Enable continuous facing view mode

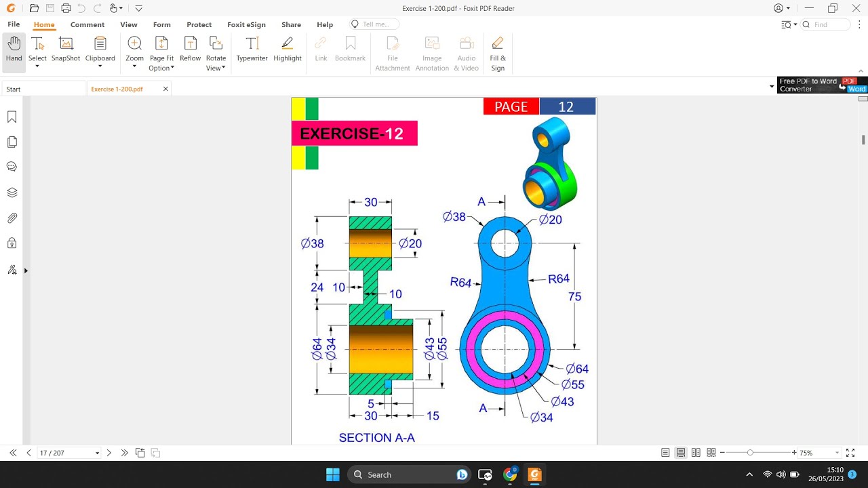coord(711,453)
